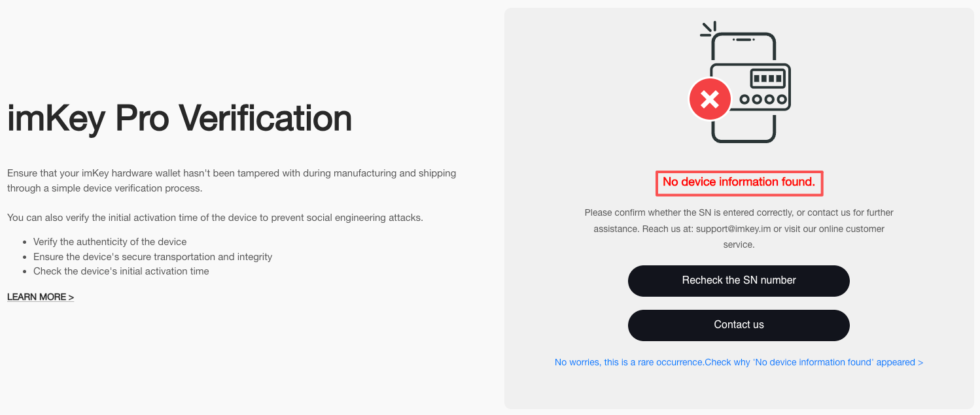Click the Recheck the SN number button

[739, 280]
